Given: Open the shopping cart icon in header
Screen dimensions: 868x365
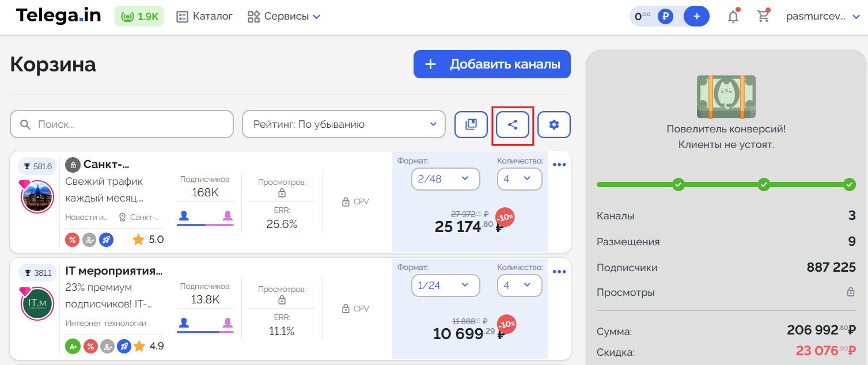Looking at the screenshot, I should click(763, 17).
